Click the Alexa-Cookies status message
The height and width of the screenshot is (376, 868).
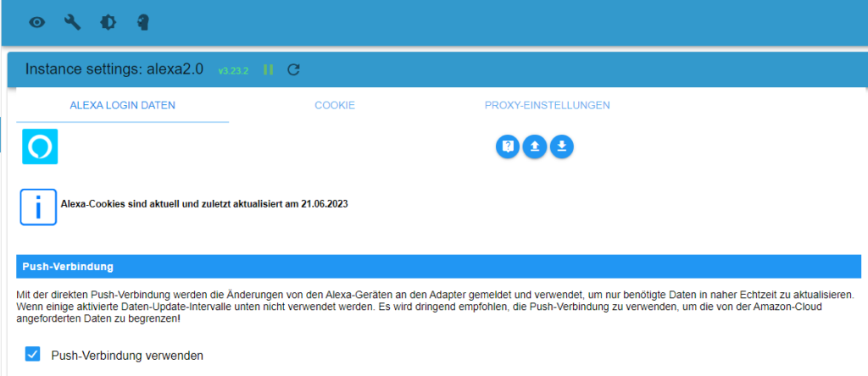[204, 203]
